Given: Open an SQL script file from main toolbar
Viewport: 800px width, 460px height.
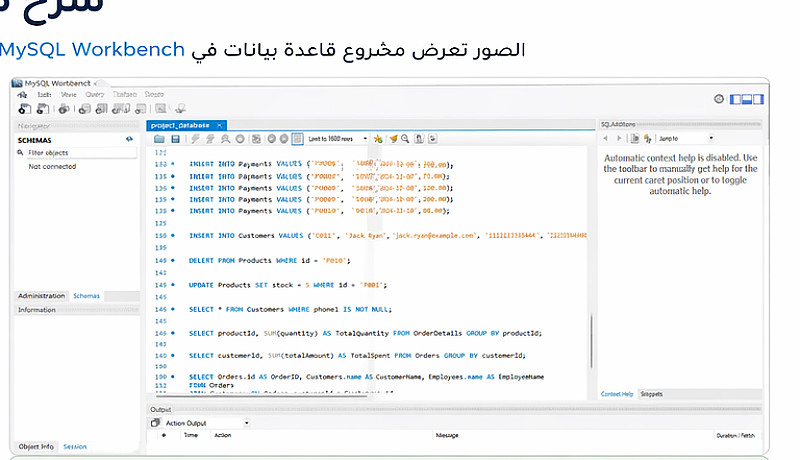Looking at the screenshot, I should [43, 109].
